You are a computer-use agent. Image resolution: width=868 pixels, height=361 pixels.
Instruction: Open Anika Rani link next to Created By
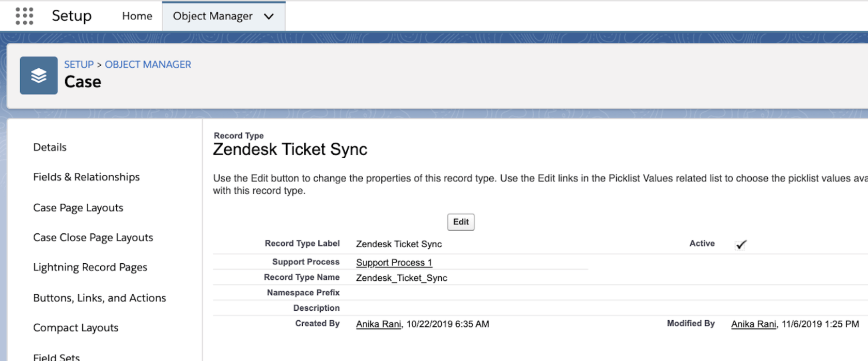click(378, 324)
